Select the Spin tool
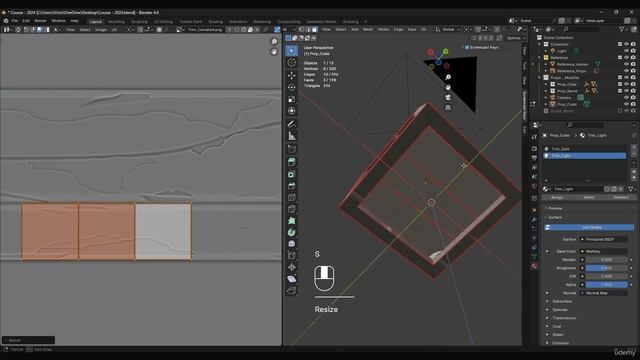 click(x=291, y=232)
